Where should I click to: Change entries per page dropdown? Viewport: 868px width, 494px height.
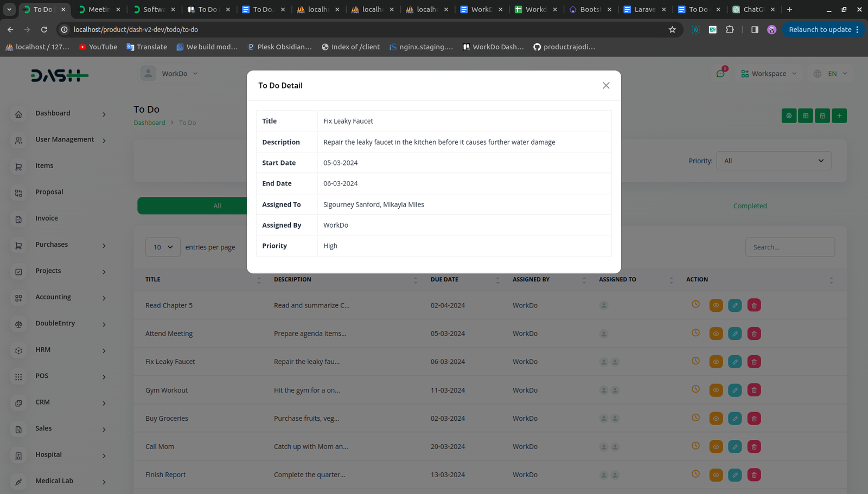(163, 247)
